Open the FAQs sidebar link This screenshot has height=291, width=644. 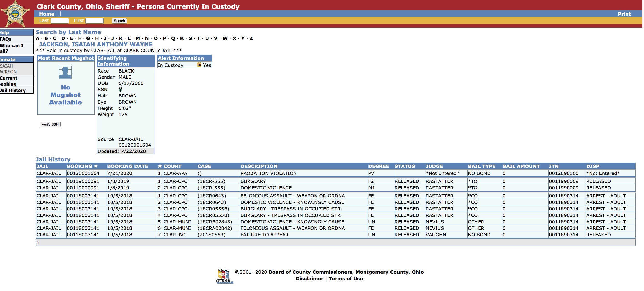[6, 39]
